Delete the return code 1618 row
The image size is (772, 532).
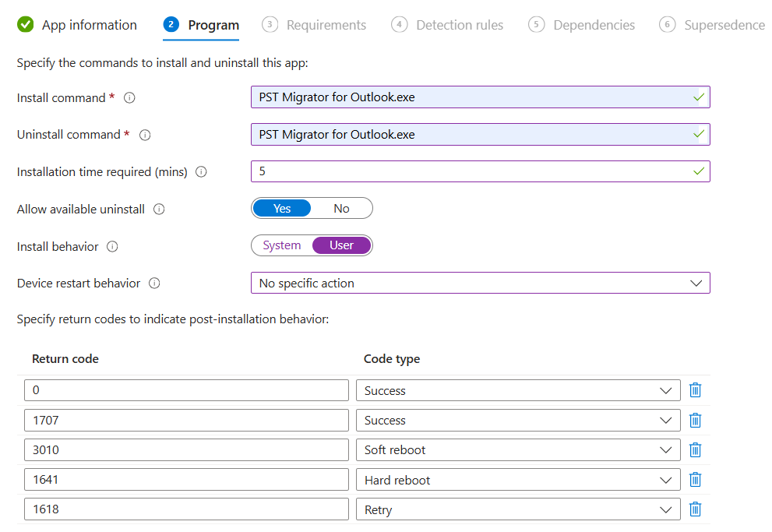point(695,509)
